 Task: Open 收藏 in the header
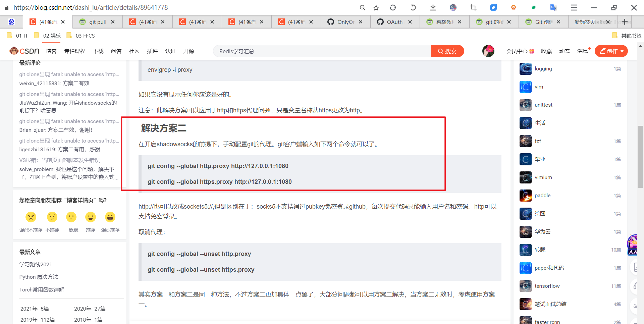pos(546,51)
